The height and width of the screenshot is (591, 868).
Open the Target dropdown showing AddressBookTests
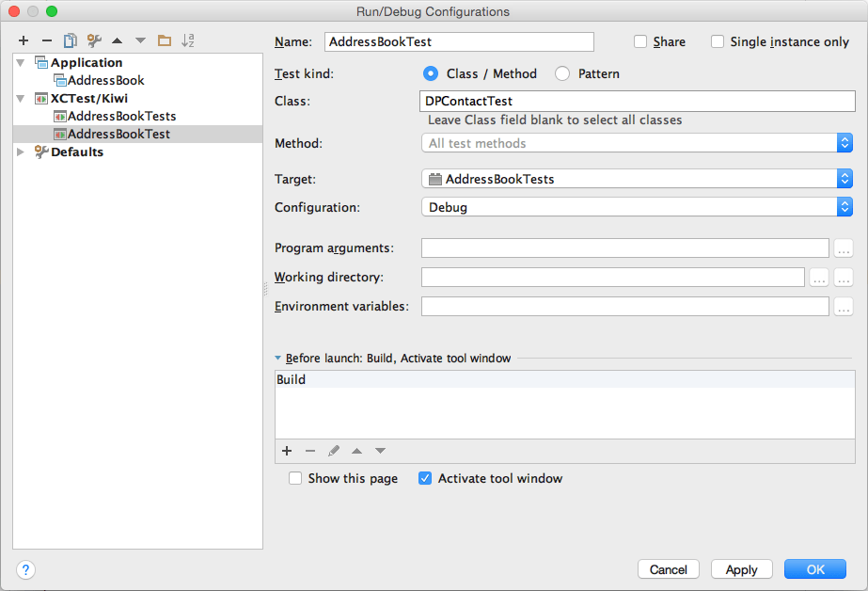tap(637, 179)
